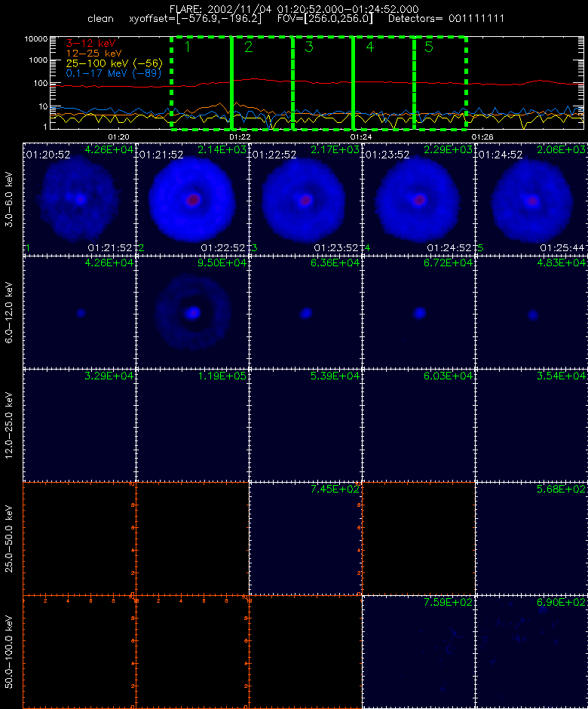Click the 2.06E+03 value label
Viewport: 588px width, 709px height.
(561, 149)
